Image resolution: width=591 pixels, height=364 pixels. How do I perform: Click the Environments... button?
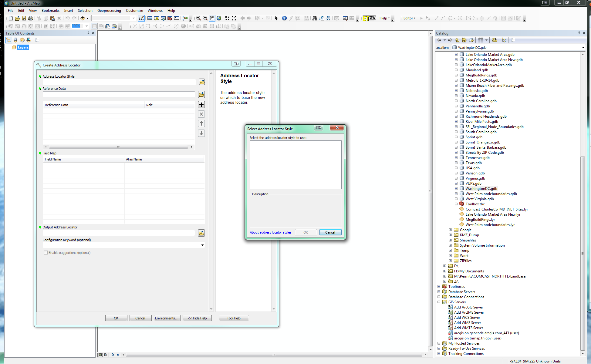[167, 318]
